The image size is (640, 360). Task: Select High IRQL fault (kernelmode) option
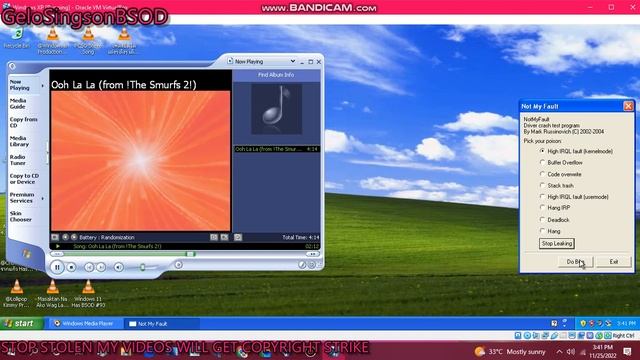coord(542,151)
